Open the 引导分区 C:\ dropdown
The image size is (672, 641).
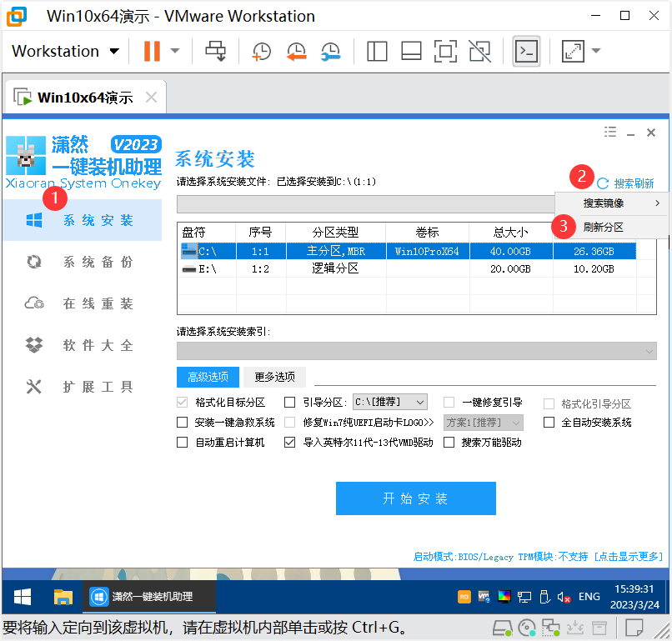(389, 402)
